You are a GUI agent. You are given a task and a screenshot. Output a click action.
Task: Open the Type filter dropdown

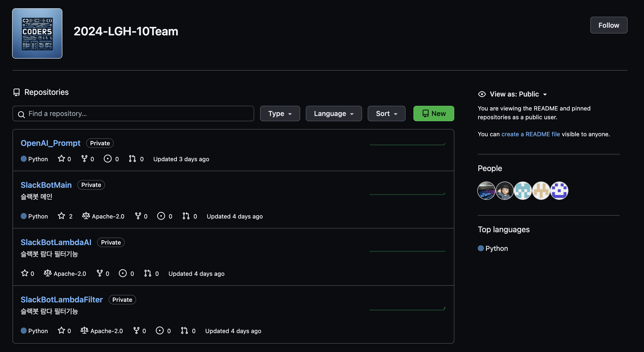[280, 113]
